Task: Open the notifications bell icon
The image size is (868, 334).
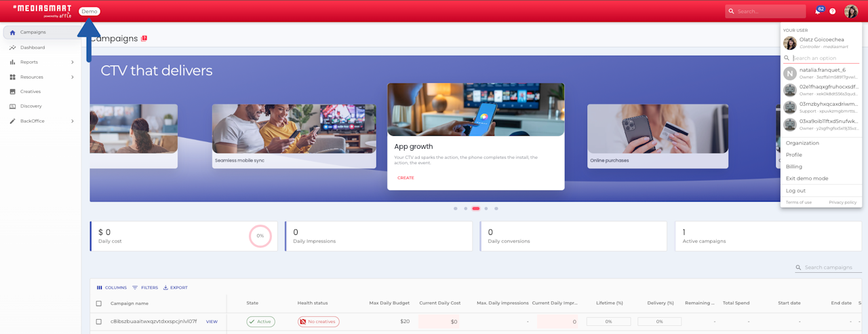Action: click(x=818, y=12)
